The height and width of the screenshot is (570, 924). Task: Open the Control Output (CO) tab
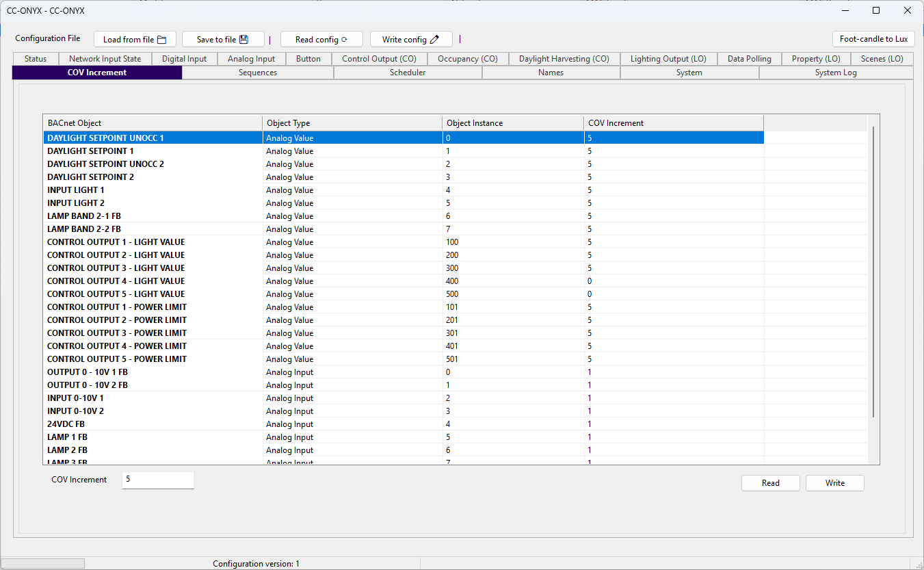pyautogui.click(x=380, y=59)
